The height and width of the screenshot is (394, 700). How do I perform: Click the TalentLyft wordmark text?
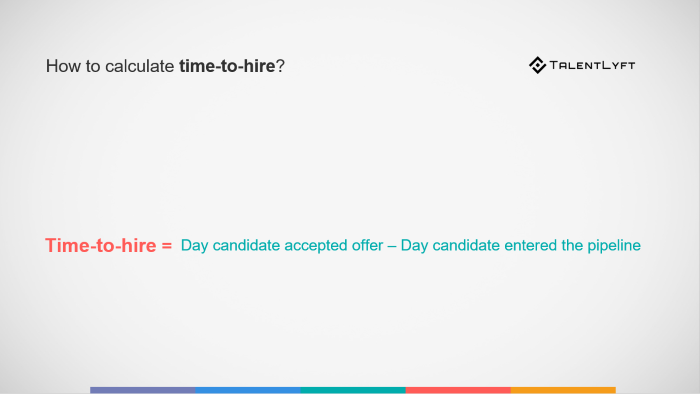pyautogui.click(x=592, y=66)
